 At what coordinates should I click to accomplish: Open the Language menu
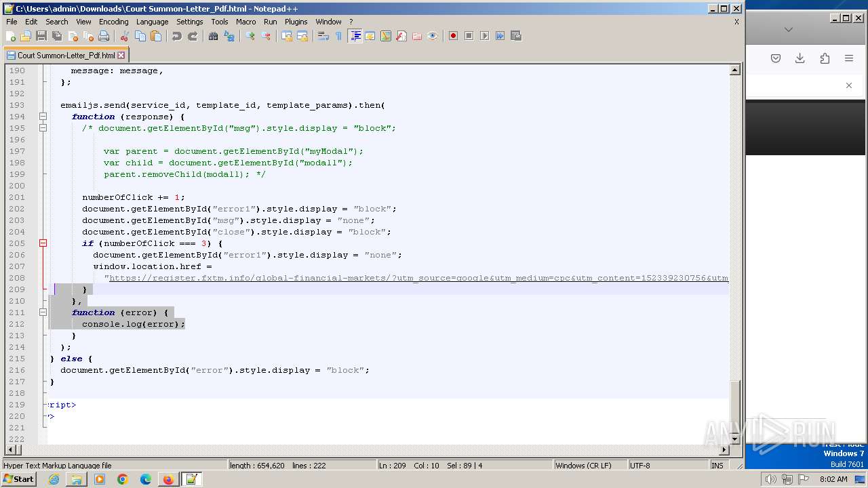coord(152,22)
